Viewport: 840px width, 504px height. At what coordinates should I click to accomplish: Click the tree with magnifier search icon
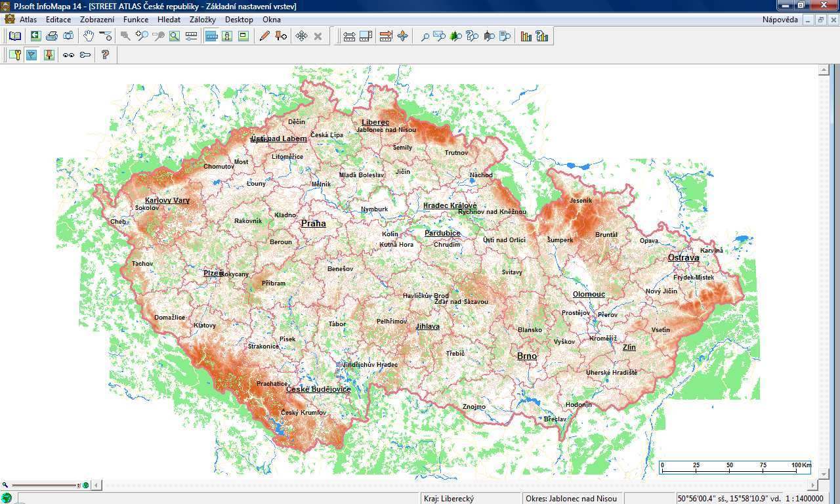[x=456, y=36]
